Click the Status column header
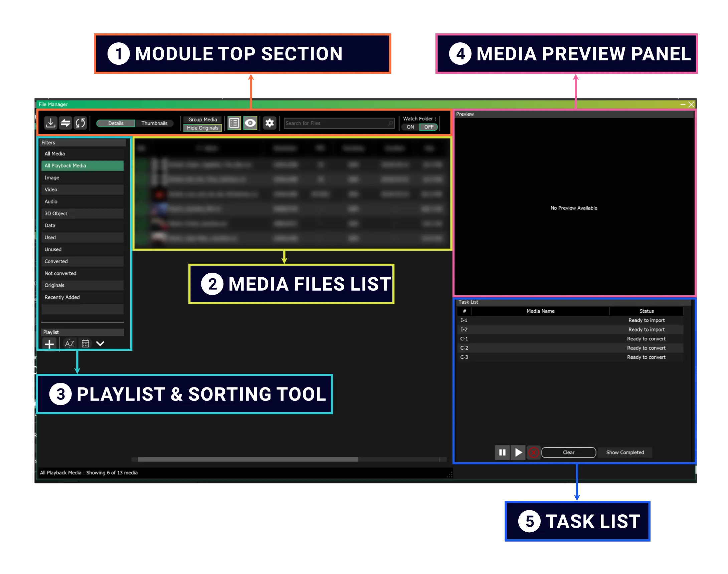The image size is (728, 574). click(646, 312)
